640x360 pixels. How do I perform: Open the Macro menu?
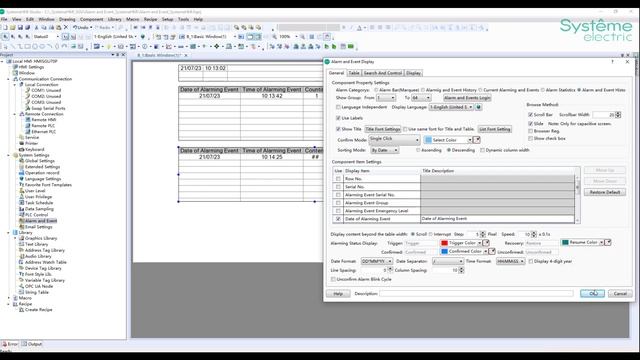click(132, 19)
